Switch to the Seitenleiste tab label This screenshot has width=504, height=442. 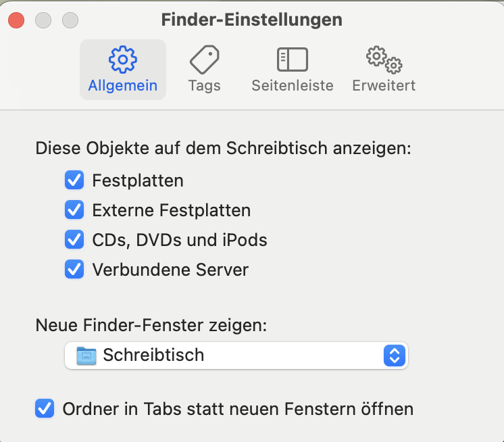click(292, 86)
